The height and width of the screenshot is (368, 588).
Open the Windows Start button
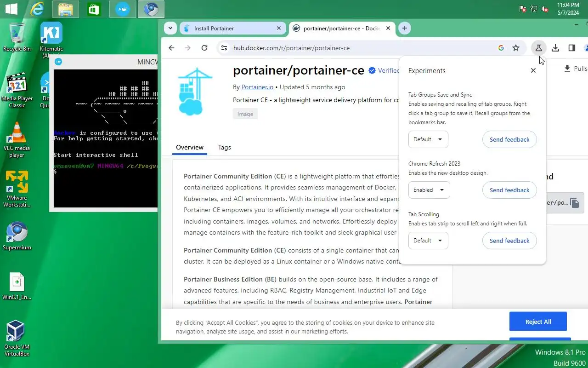point(11,9)
